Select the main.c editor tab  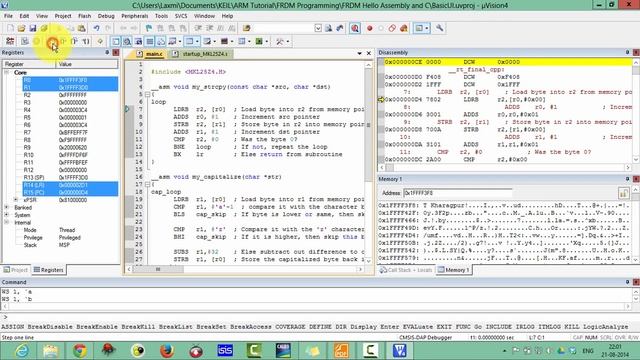click(x=150, y=54)
